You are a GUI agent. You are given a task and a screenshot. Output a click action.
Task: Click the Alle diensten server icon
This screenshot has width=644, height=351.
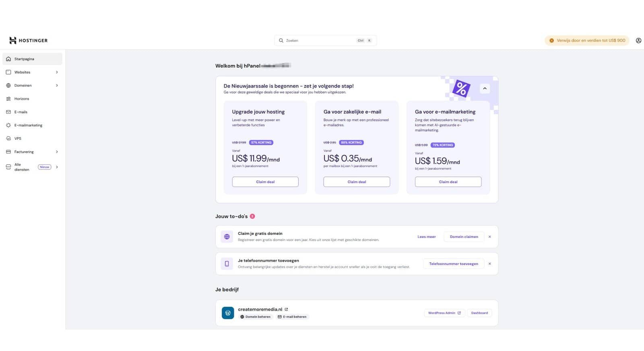click(x=8, y=167)
